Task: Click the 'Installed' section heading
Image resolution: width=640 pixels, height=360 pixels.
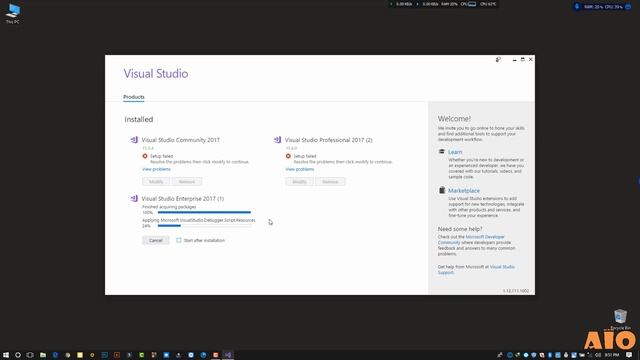Action: coord(139,120)
